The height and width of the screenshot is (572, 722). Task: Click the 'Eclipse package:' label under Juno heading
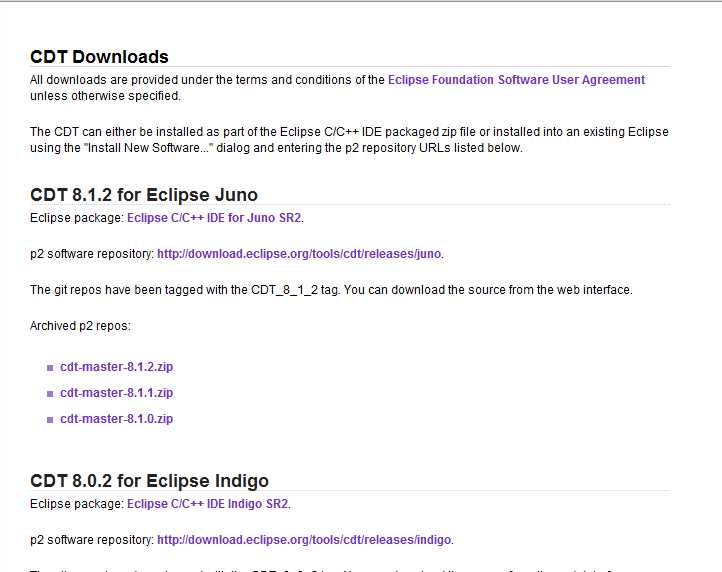click(x=77, y=217)
